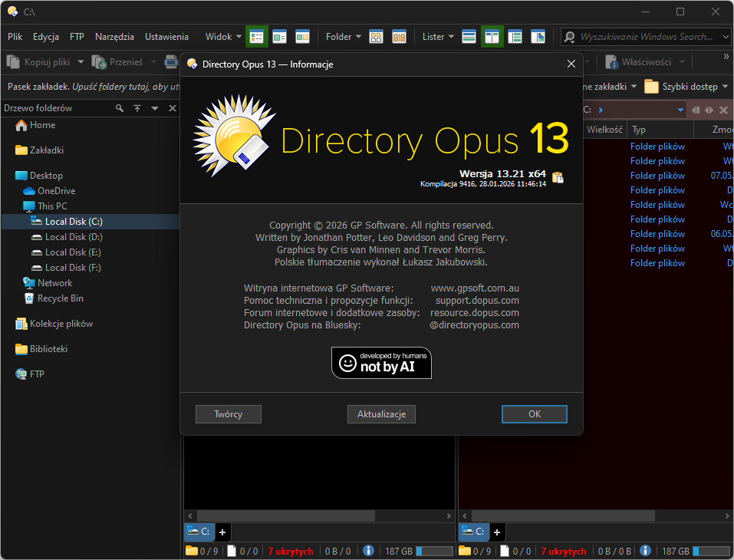Toggle the first Widok layout icon
The image size is (734, 560).
point(256,37)
